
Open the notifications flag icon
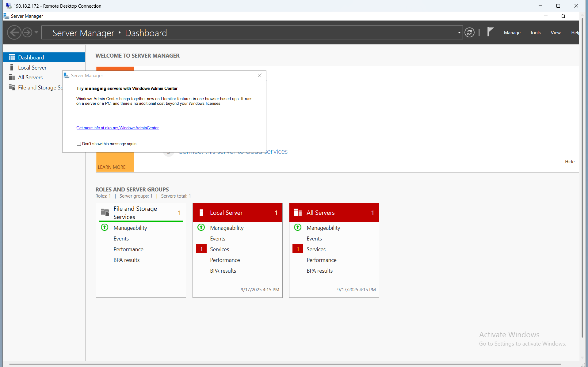coord(490,32)
